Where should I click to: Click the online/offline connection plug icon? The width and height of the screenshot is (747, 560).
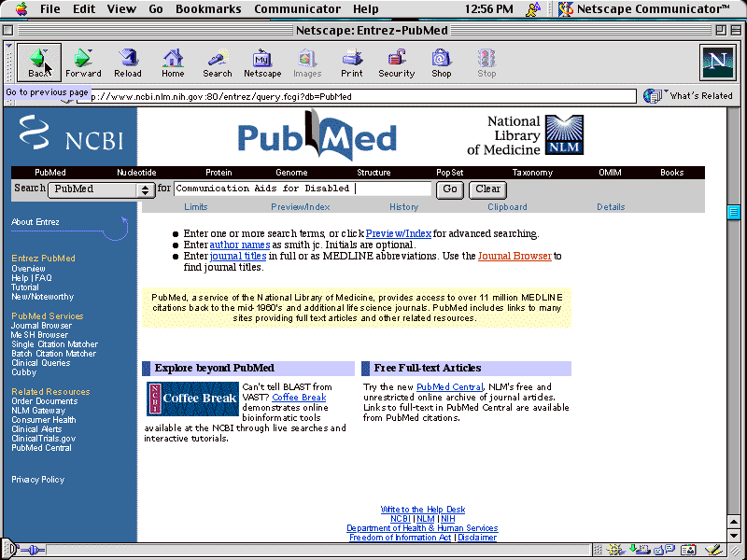click(33, 551)
